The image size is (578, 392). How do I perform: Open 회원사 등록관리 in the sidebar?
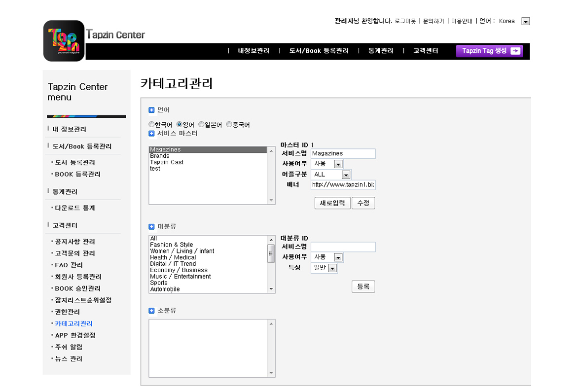point(78,277)
